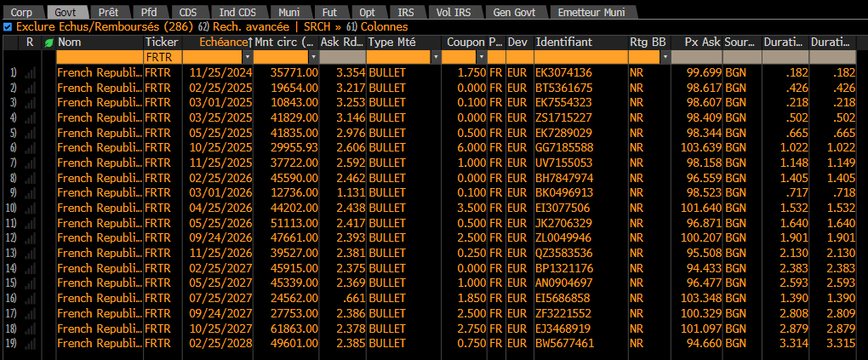This screenshot has width=868, height=360.
Task: Click the 6.000 coupon value
Action: click(x=472, y=148)
